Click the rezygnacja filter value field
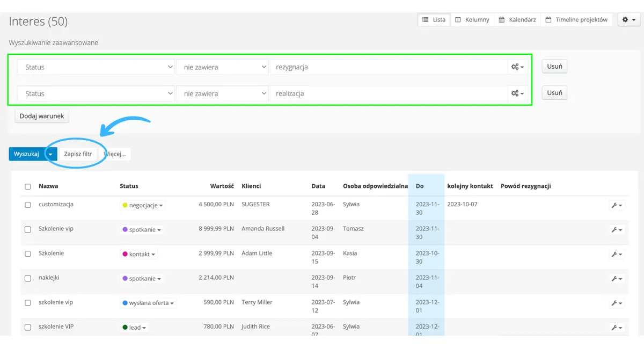Viewport: 644px width, 348px height. [x=389, y=67]
